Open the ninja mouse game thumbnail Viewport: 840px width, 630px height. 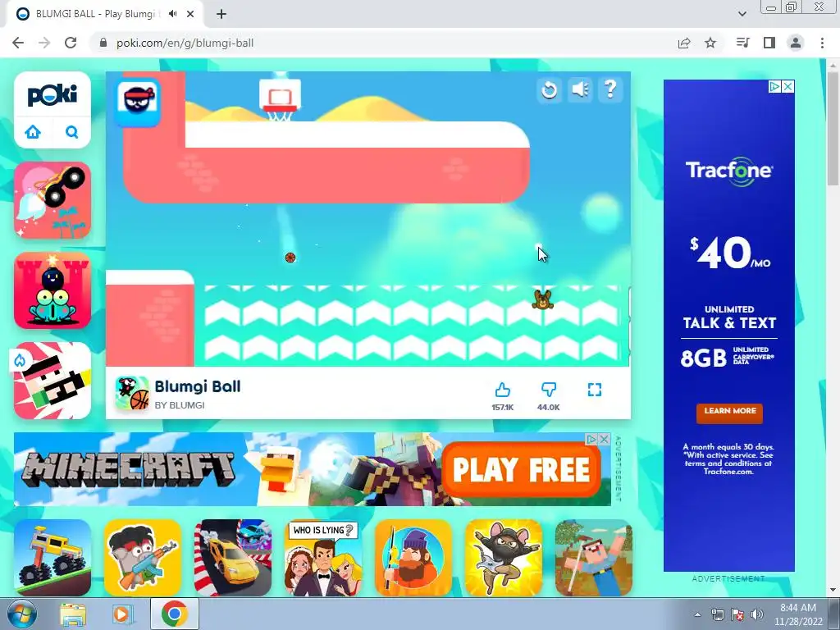[504, 558]
